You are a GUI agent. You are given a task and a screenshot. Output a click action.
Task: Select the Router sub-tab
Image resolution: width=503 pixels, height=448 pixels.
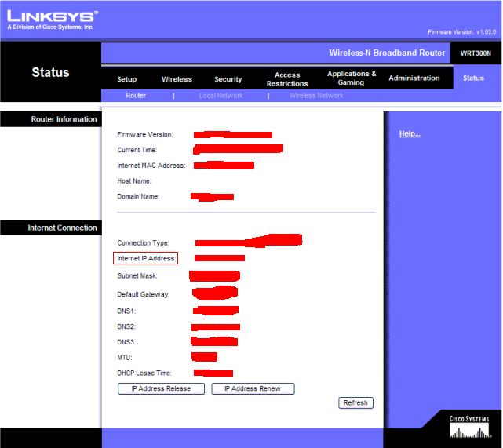(136, 96)
